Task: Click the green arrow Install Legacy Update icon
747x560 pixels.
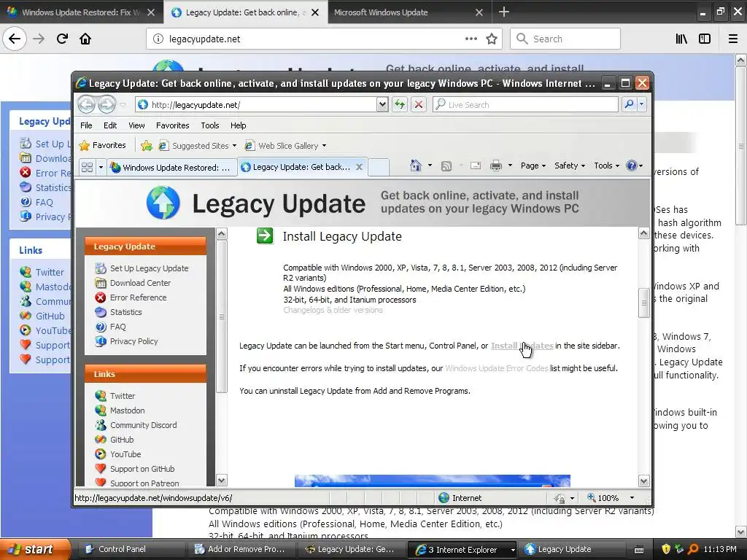Action: 265,236
